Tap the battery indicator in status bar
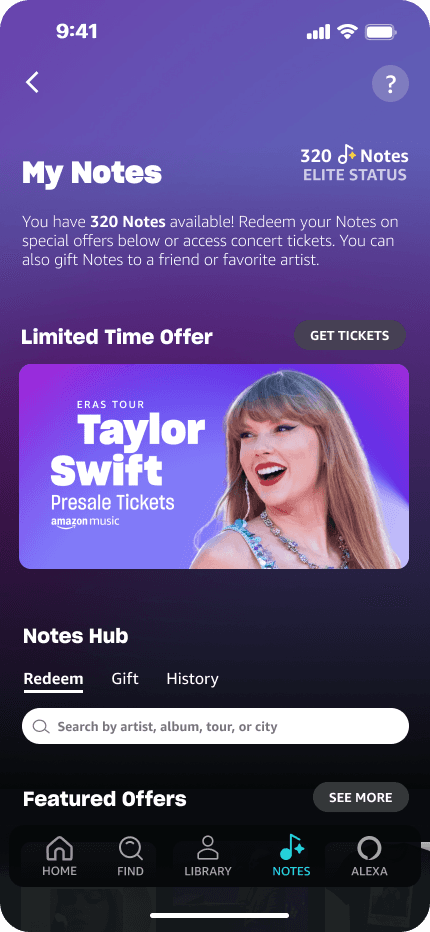Screen dimensions: 430x932 [381, 32]
